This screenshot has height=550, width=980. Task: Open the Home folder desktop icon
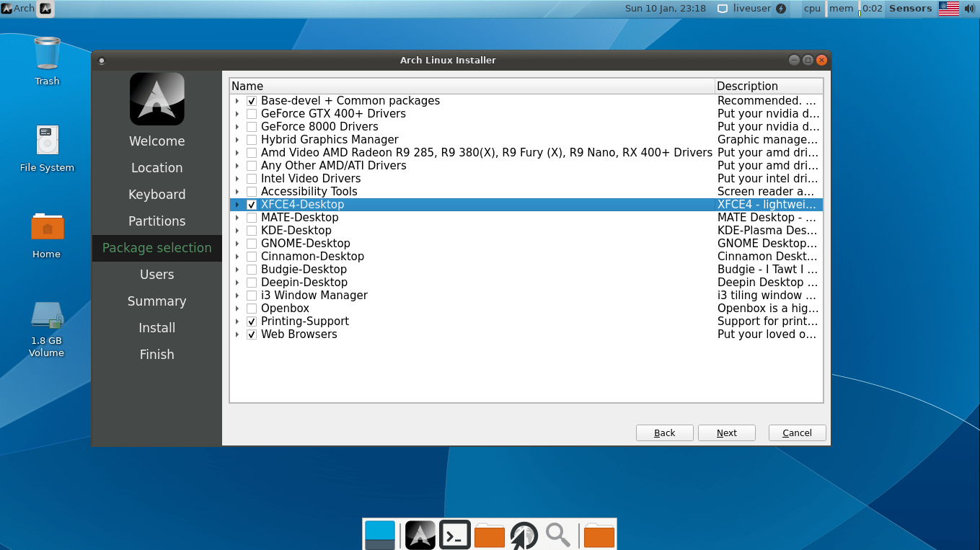point(47,226)
